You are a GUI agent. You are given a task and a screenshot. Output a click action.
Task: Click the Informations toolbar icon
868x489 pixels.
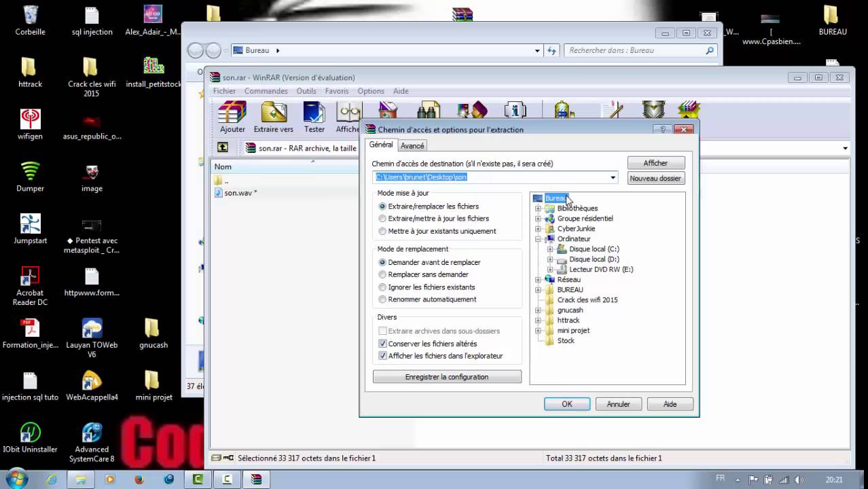[x=516, y=112]
